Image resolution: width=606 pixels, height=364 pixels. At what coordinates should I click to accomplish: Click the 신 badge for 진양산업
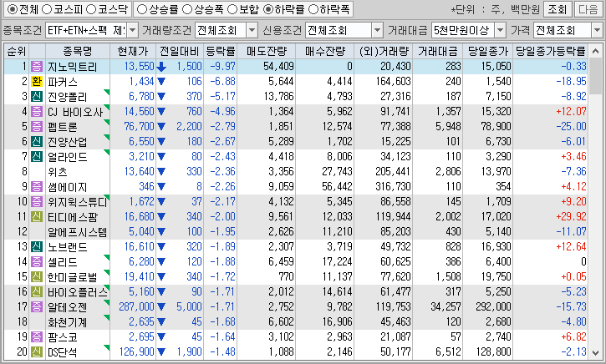click(37, 142)
